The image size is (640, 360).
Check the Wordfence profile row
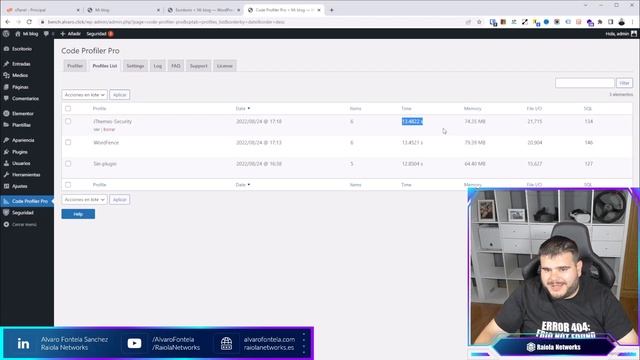click(68, 142)
